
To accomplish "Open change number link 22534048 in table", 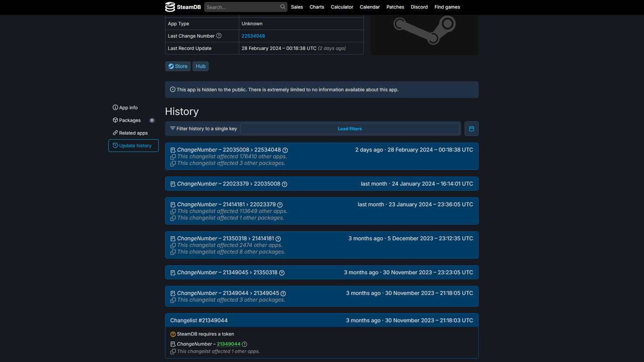I will [253, 36].
